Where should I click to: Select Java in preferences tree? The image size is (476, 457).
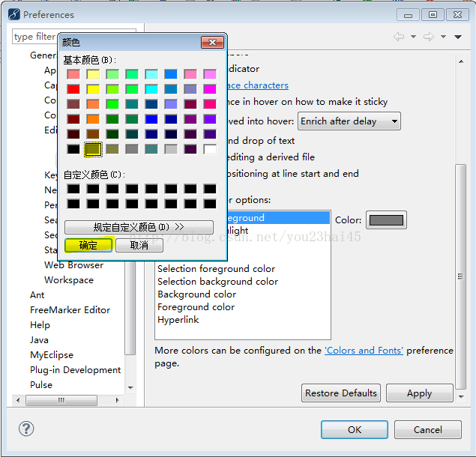(39, 340)
